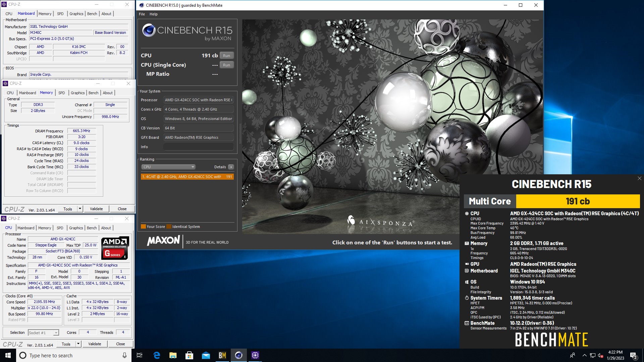Screen dimensions: 644x362
Task: Click the BenchMate logo in result panel
Action: 551,340
